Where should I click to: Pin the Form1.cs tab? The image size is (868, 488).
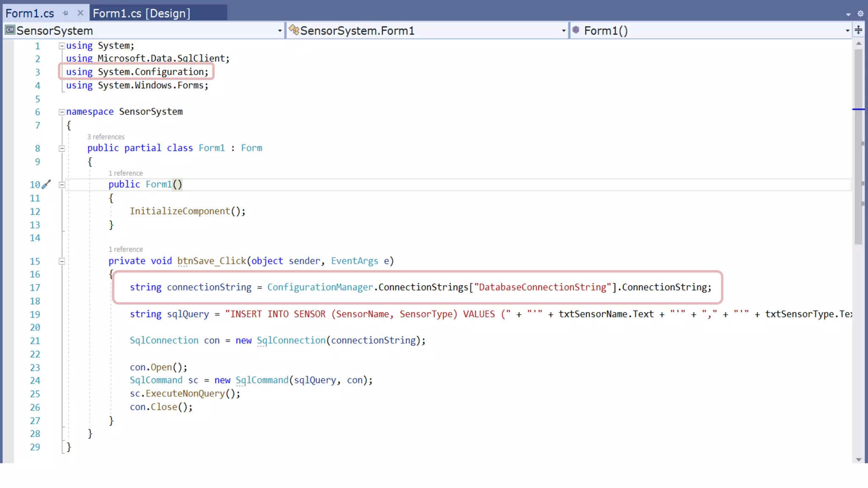pyautogui.click(x=65, y=13)
